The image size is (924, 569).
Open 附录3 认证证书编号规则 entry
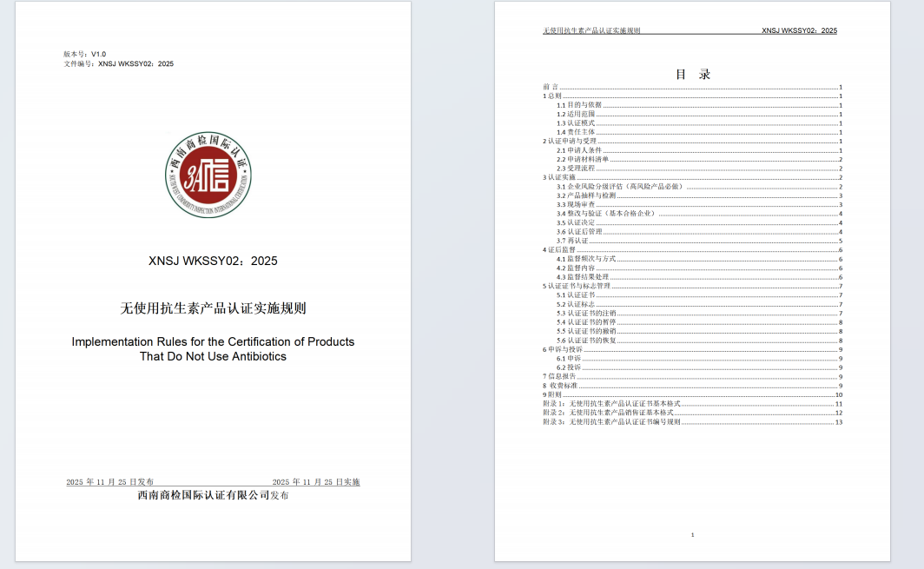610,422
